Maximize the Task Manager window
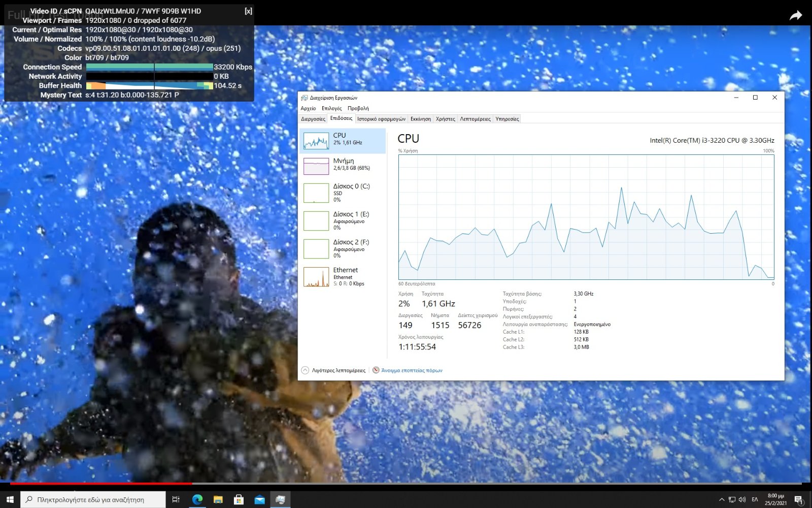 click(x=755, y=98)
